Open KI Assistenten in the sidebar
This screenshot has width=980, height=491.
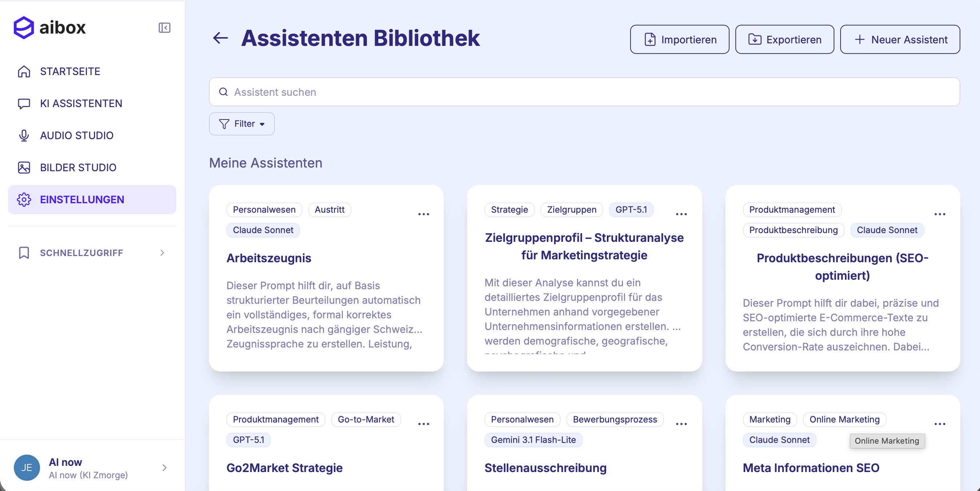(92, 103)
